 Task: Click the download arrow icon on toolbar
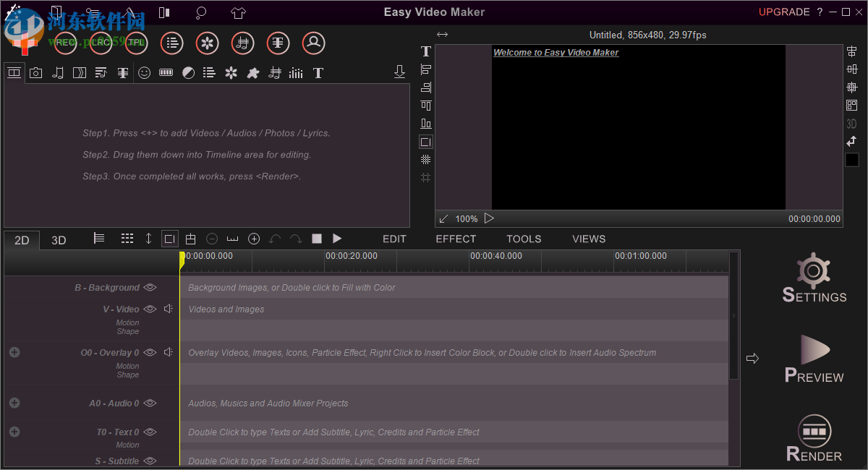click(400, 72)
